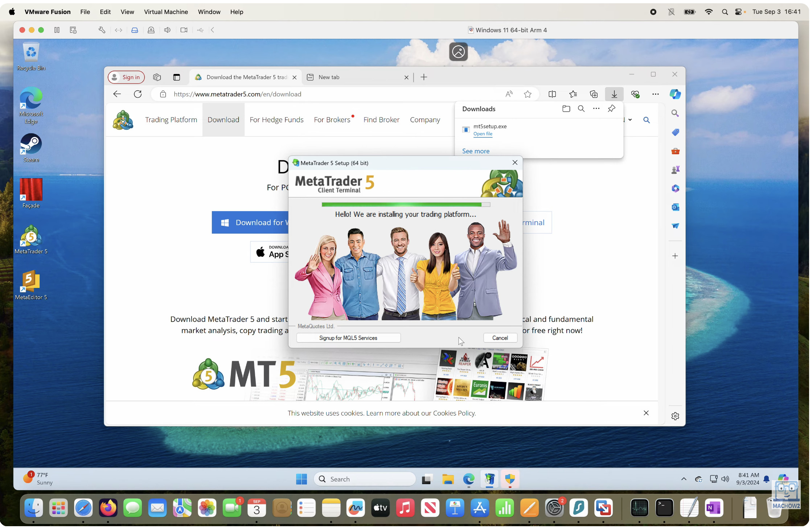Open For Brokers nav item
This screenshot has height=528, width=812.
[x=333, y=120]
